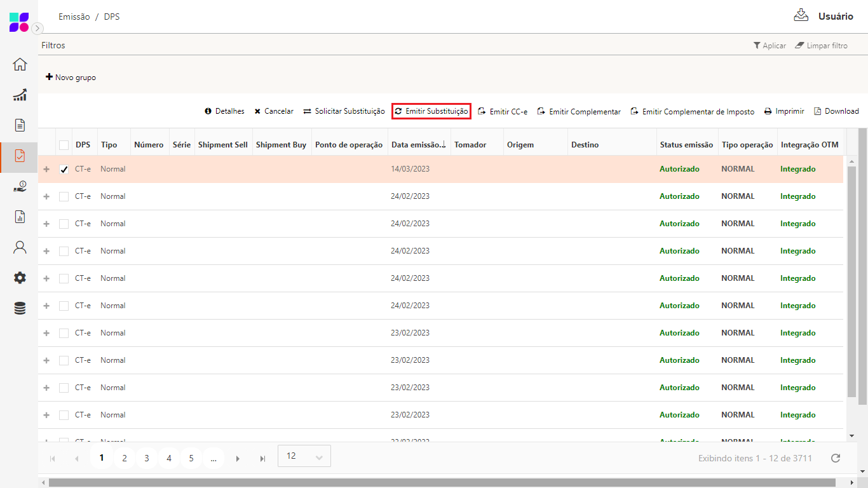Image resolution: width=868 pixels, height=488 pixels.
Task: Open the Home icon in sidebar
Action: click(20, 64)
